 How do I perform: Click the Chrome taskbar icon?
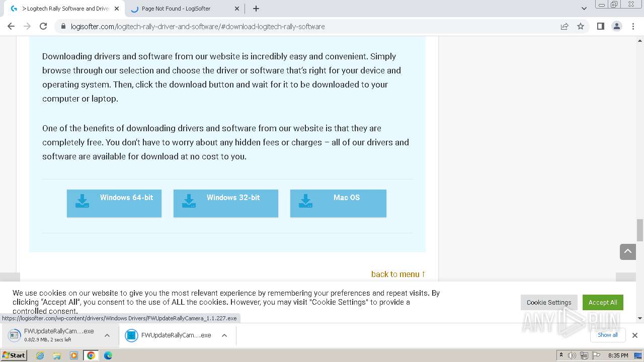[91, 355]
